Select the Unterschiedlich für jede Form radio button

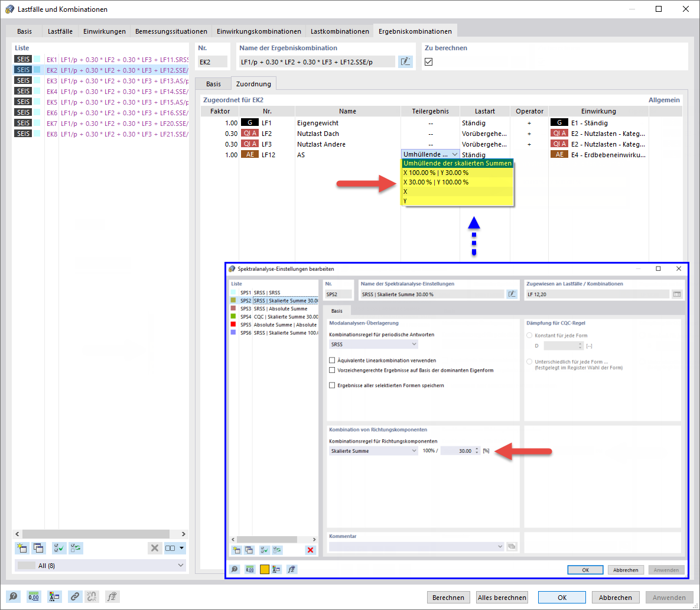(x=529, y=362)
